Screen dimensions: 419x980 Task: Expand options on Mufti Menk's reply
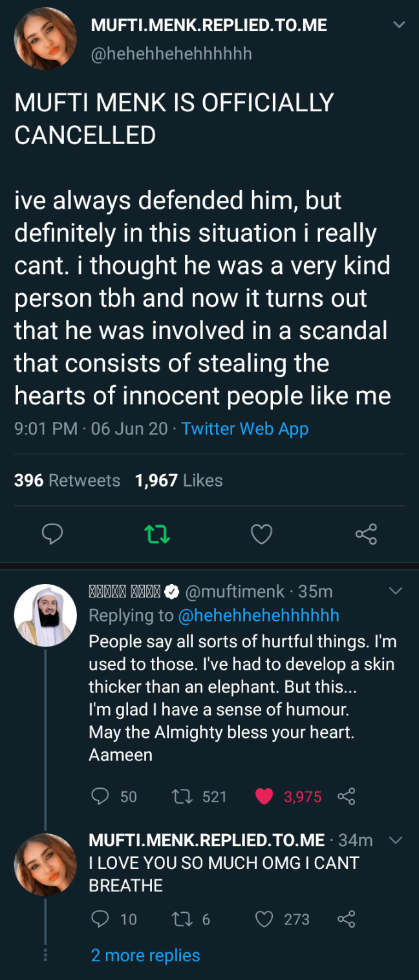point(396,591)
